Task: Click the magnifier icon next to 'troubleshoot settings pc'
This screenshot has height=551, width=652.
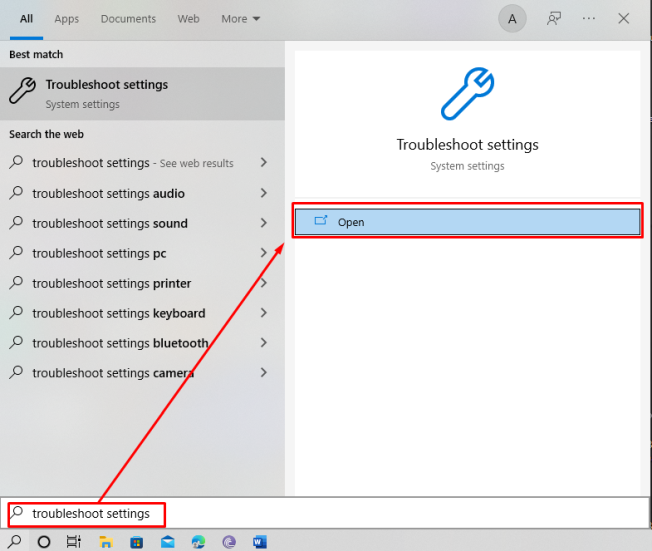Action: (16, 252)
